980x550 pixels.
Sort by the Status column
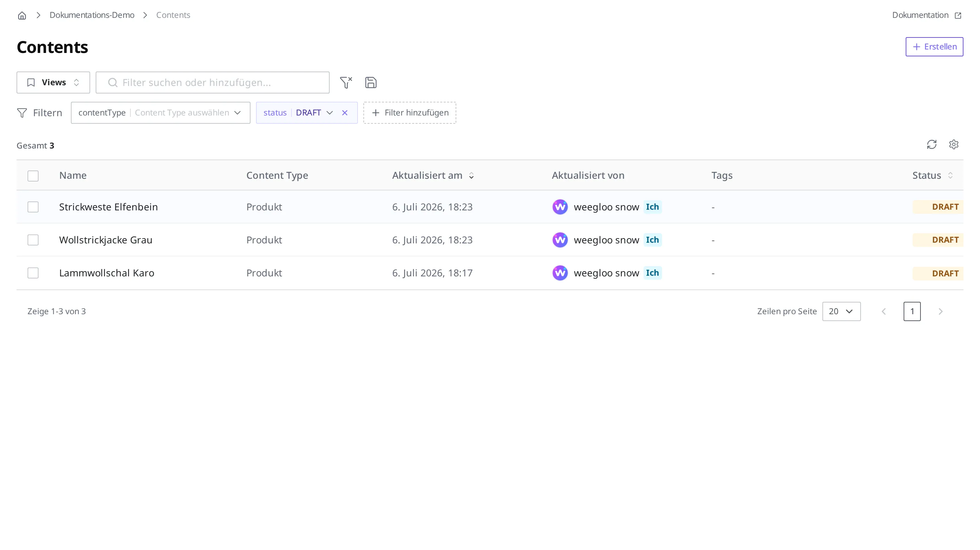(933, 175)
